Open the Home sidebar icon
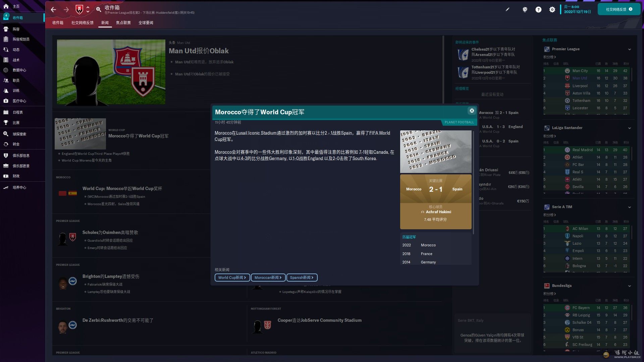 [x=6, y=6]
